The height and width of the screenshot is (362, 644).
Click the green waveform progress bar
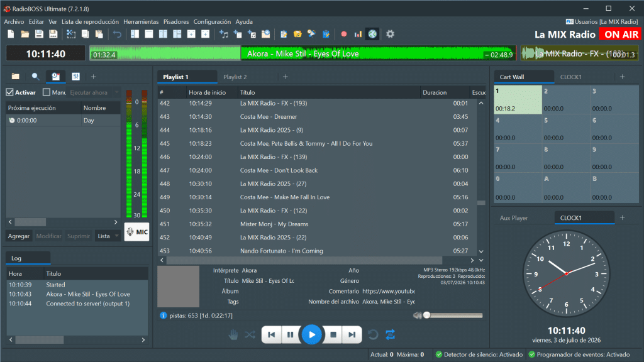[x=303, y=54]
